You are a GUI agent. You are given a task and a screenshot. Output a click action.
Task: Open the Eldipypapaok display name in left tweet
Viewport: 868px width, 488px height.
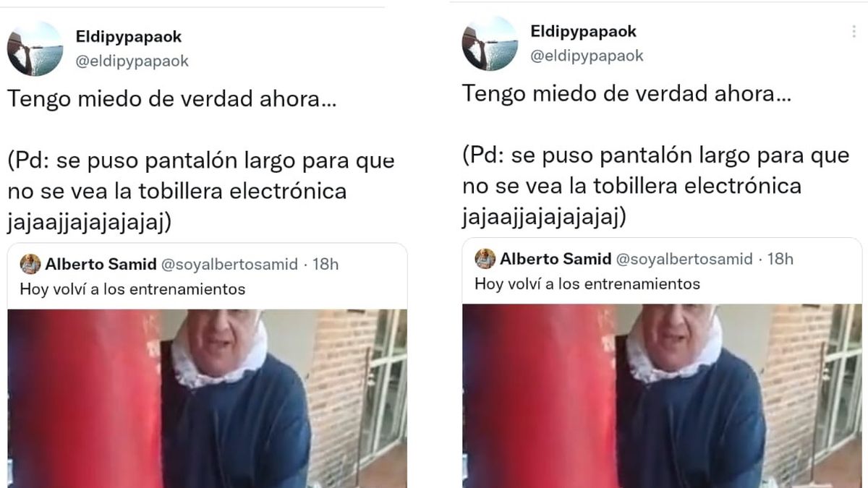[129, 36]
